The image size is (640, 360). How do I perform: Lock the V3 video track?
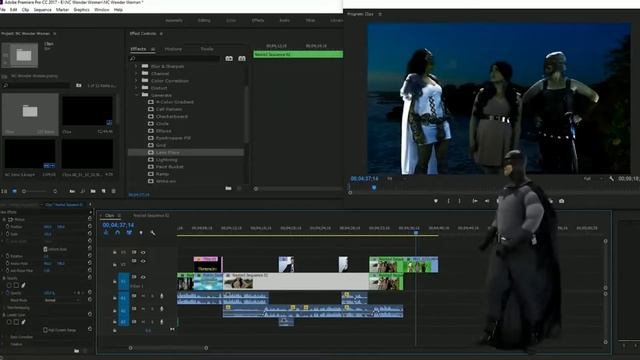click(x=115, y=252)
